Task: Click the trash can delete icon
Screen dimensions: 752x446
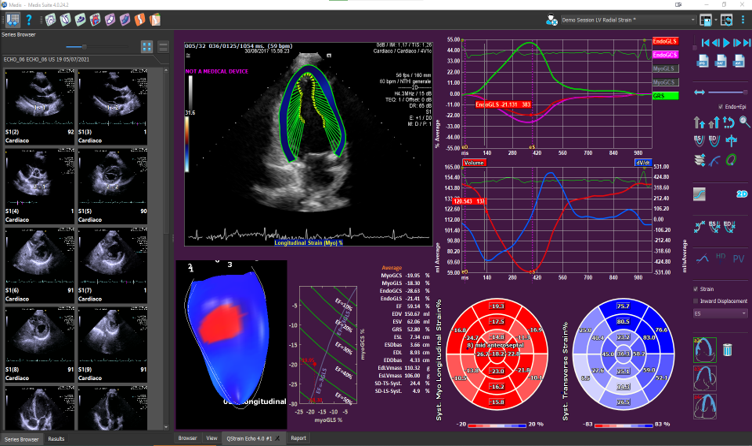Action: (x=727, y=348)
